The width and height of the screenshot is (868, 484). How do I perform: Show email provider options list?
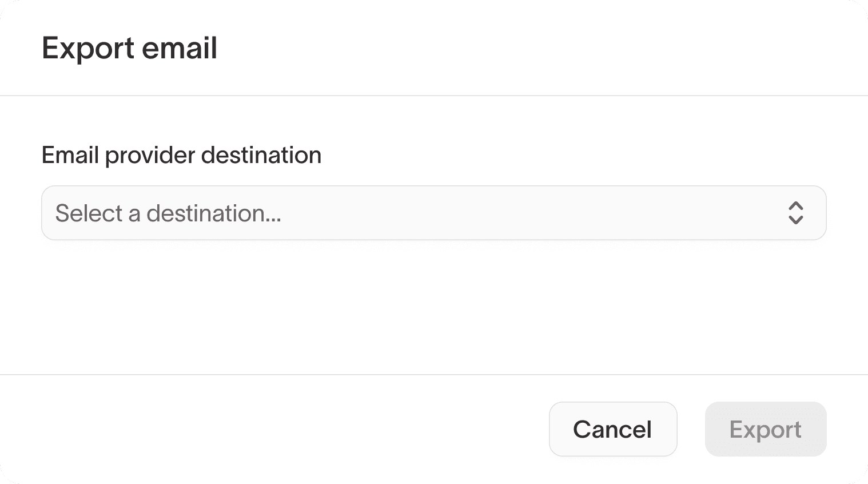[x=433, y=213]
